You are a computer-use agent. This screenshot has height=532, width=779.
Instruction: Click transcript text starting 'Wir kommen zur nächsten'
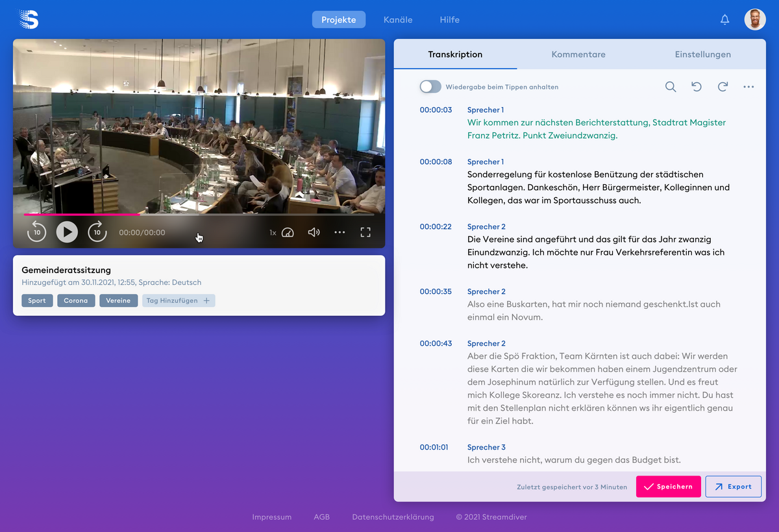click(597, 129)
